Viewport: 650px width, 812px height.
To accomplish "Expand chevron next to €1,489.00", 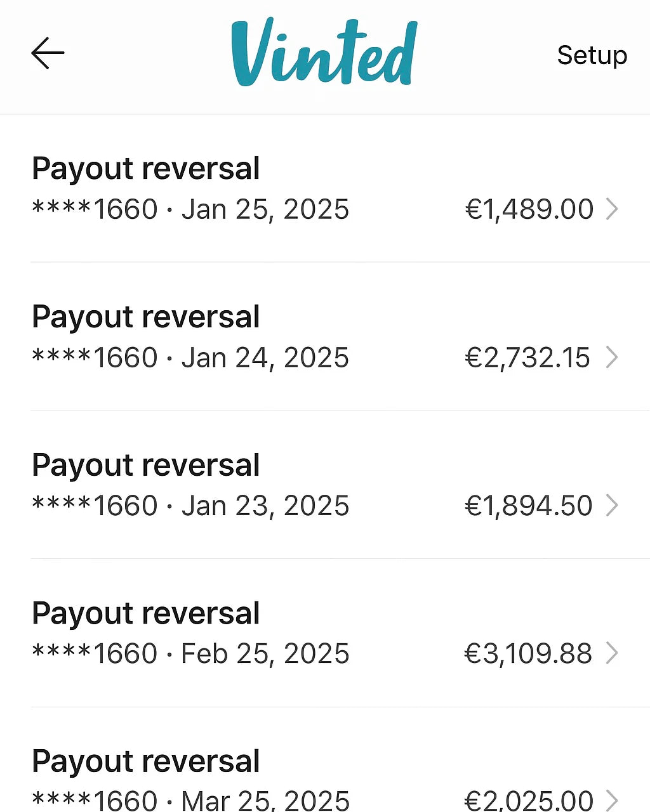I will 612,209.
